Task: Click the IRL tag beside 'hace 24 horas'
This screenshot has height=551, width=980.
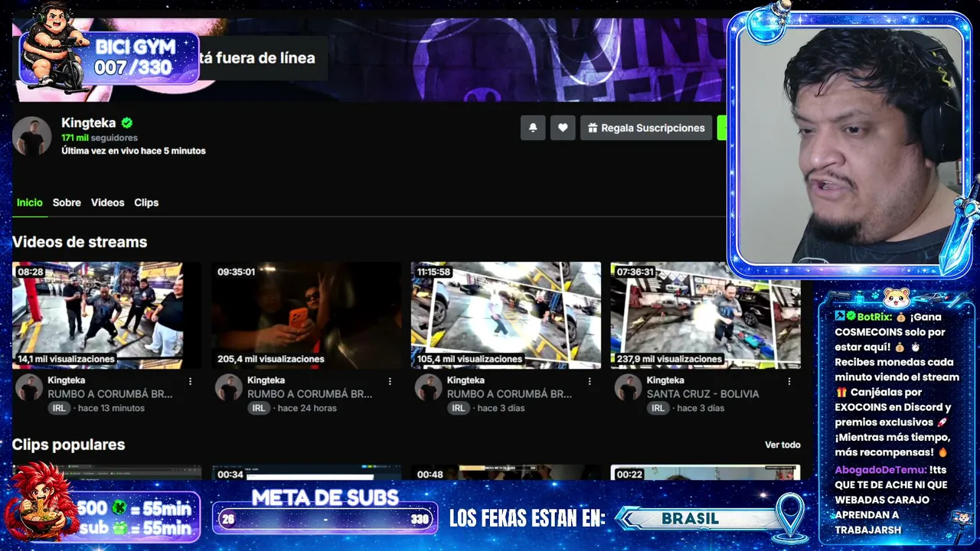Action: pyautogui.click(x=259, y=408)
